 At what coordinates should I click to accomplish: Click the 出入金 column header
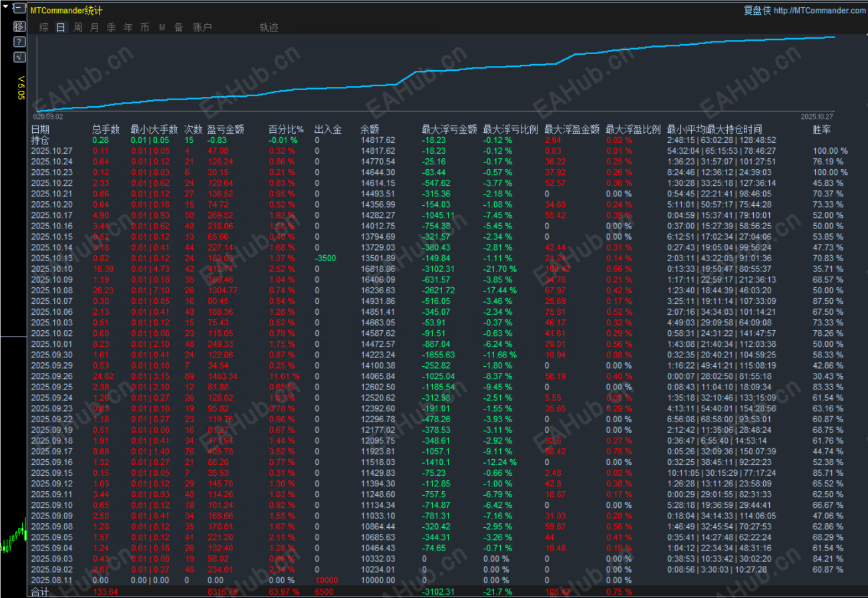[328, 130]
